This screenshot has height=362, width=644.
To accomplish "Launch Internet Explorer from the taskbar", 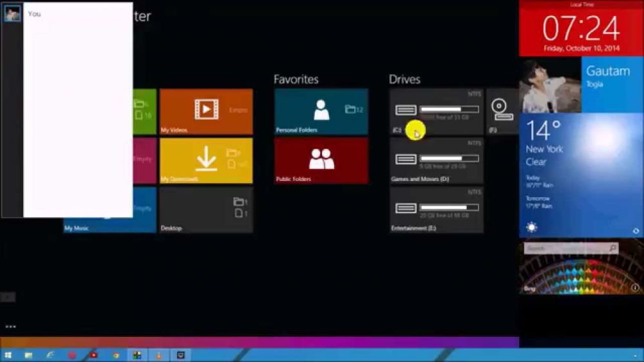I will [50, 355].
